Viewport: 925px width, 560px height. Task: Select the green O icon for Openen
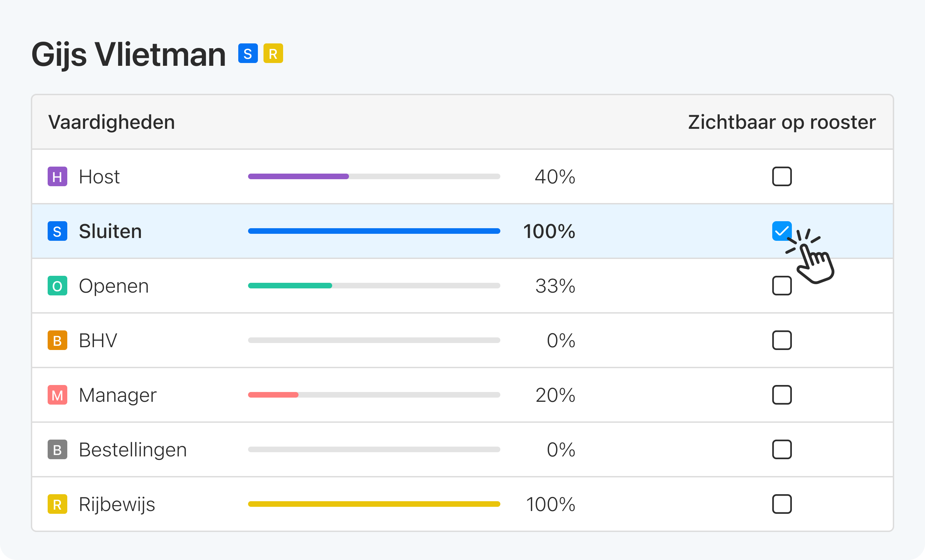57,286
